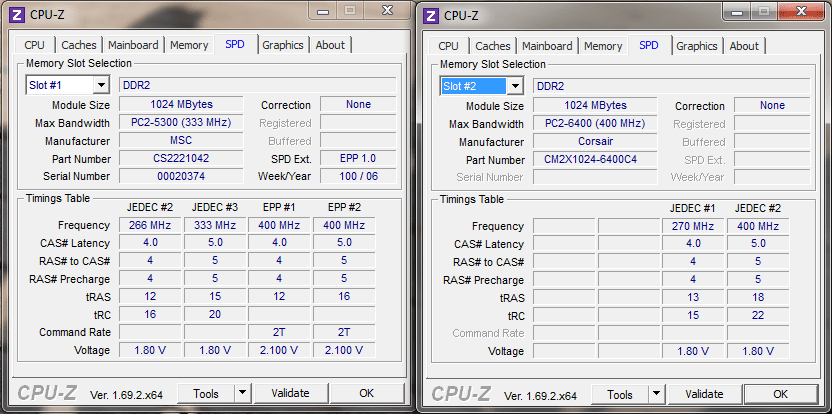
Task: Click the 270 MHz frequency cell
Action: click(693, 226)
